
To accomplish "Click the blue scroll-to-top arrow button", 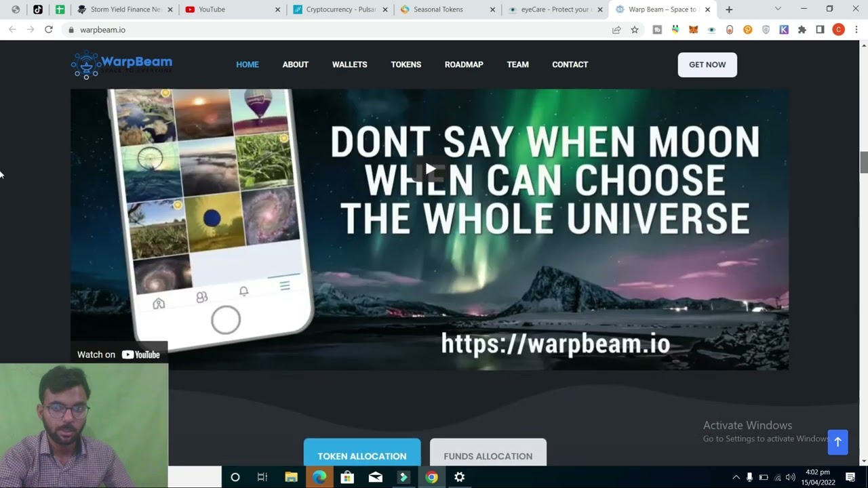I will coord(837,442).
